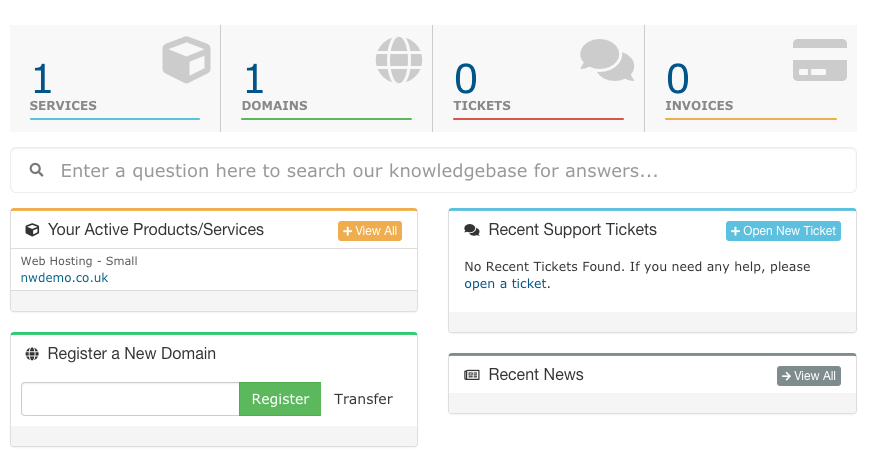This screenshot has height=458, width=881.
Task: Click the magnifying glass search icon
Action: tap(37, 170)
